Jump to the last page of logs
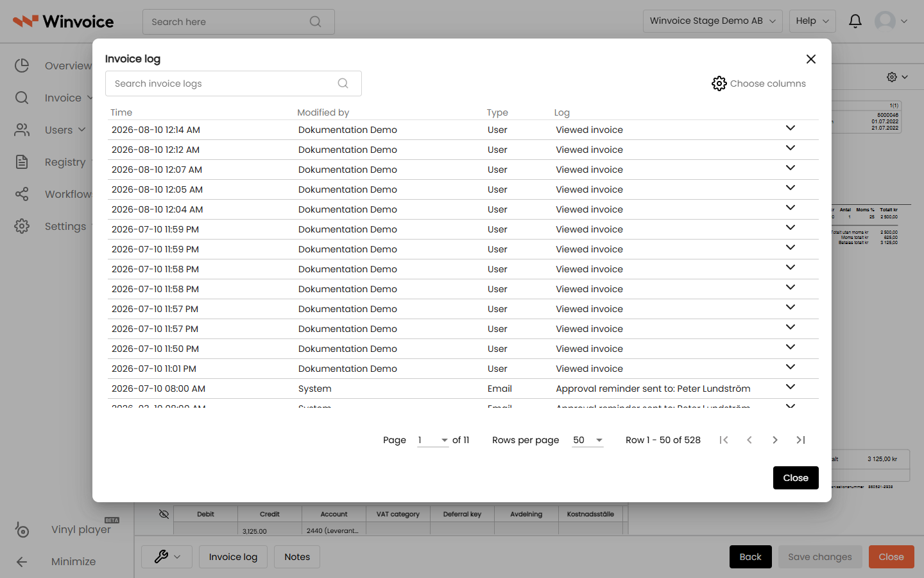 coord(801,440)
